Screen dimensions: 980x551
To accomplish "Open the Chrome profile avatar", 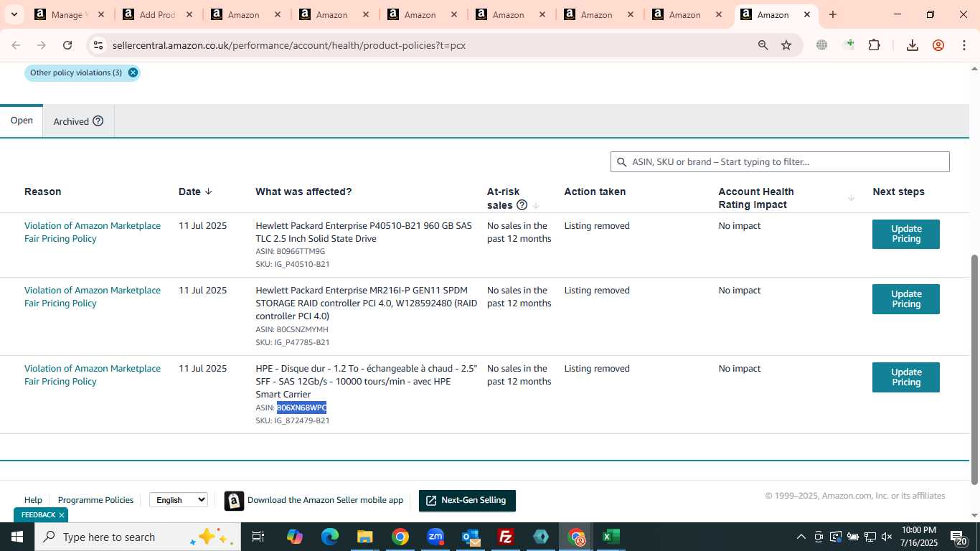I will click(x=938, y=45).
